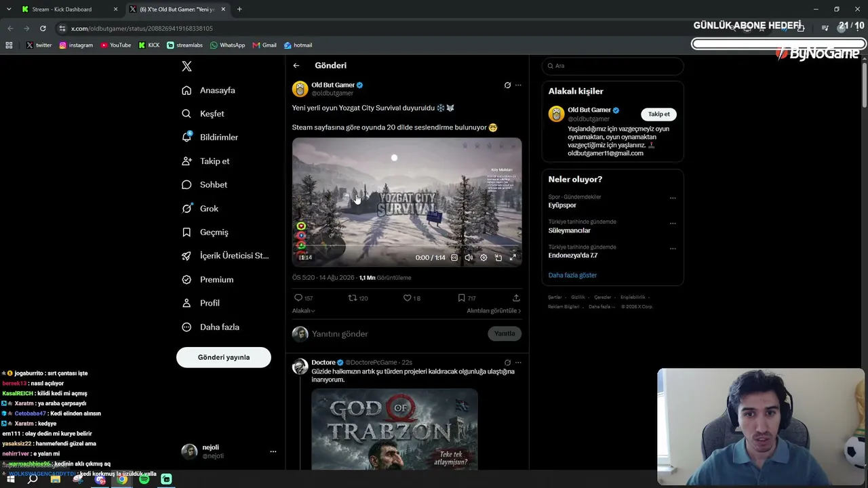Open Takip et in the left sidebar

(205, 161)
